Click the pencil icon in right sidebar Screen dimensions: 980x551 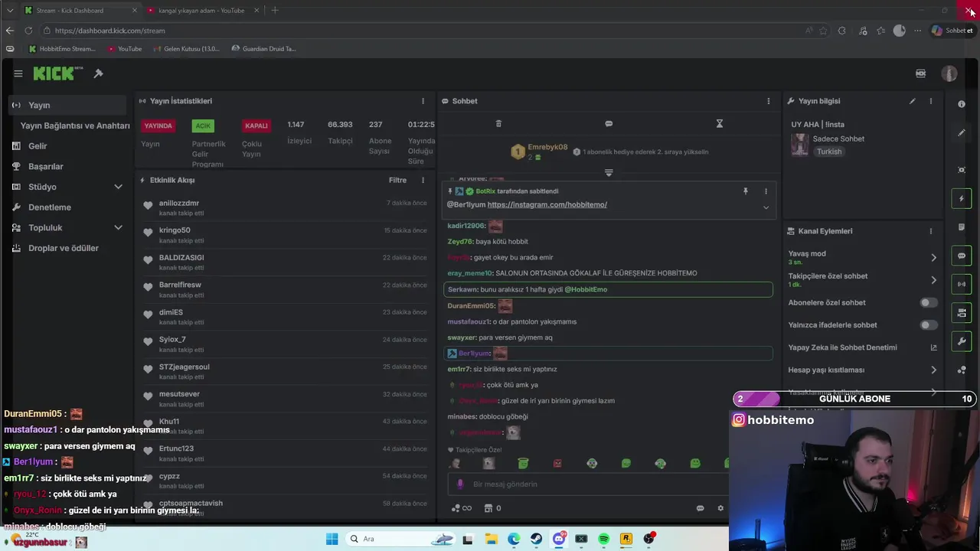tap(962, 132)
